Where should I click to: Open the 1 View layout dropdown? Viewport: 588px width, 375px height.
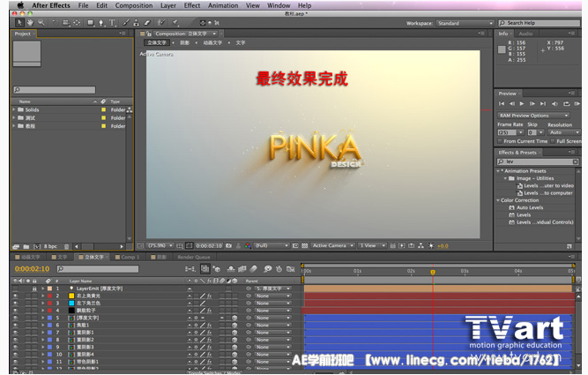(372, 245)
